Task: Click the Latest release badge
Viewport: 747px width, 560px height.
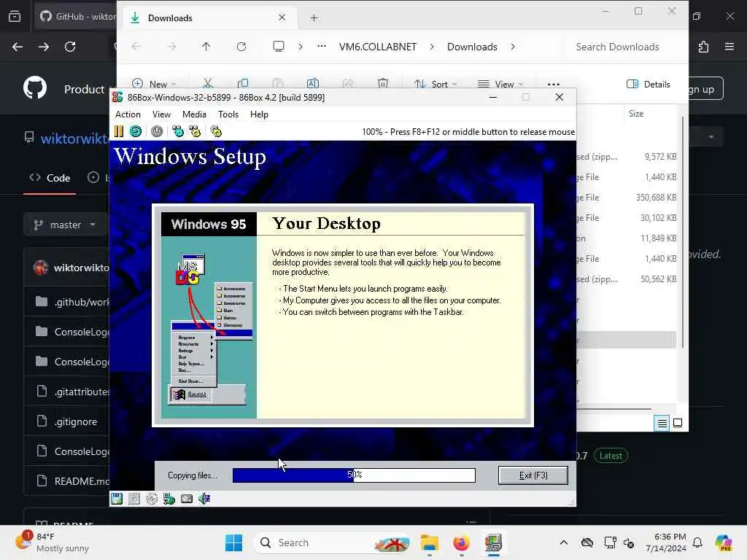Action: tap(611, 456)
